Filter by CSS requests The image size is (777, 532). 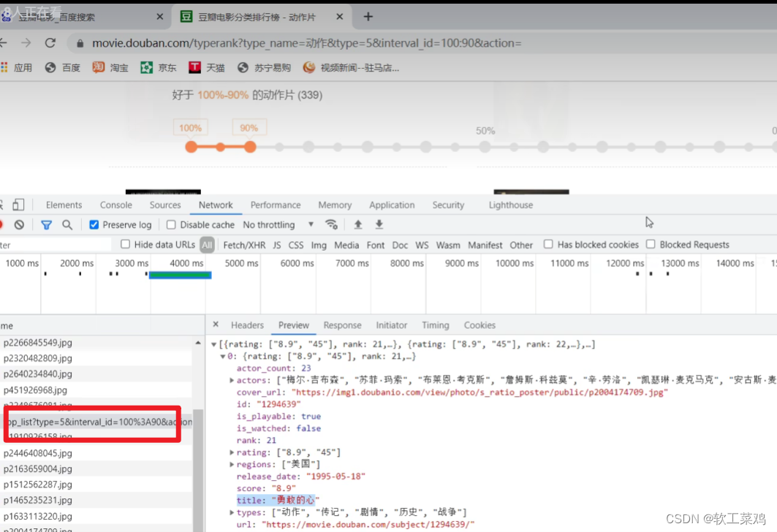point(296,246)
